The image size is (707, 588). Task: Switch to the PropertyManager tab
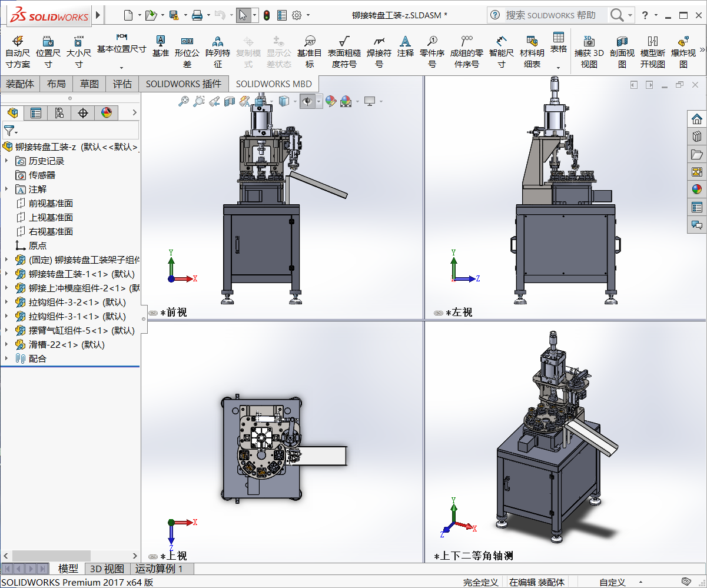coord(36,113)
